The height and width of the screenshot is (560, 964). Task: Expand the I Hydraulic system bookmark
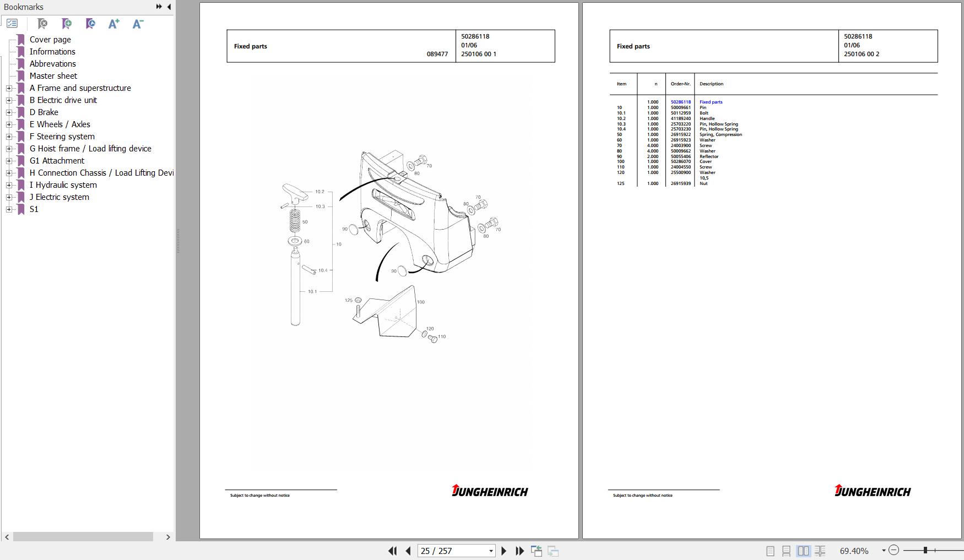pyautogui.click(x=9, y=185)
